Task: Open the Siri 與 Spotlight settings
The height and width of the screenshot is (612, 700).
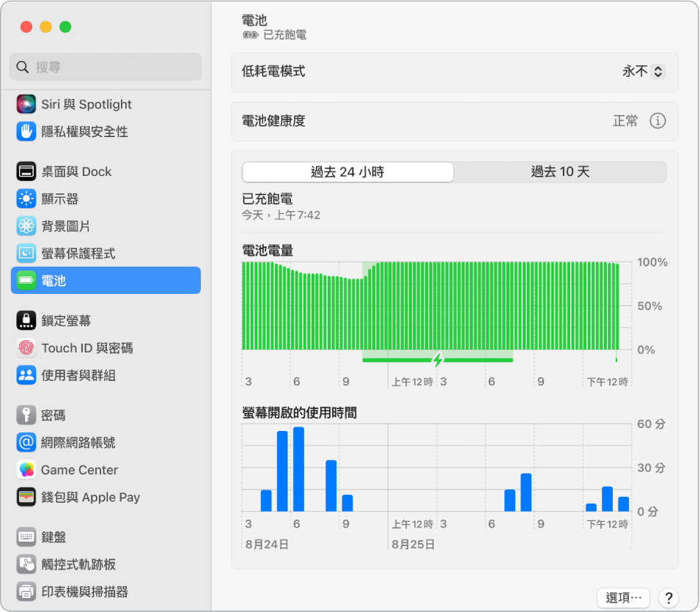Action: coord(86,104)
